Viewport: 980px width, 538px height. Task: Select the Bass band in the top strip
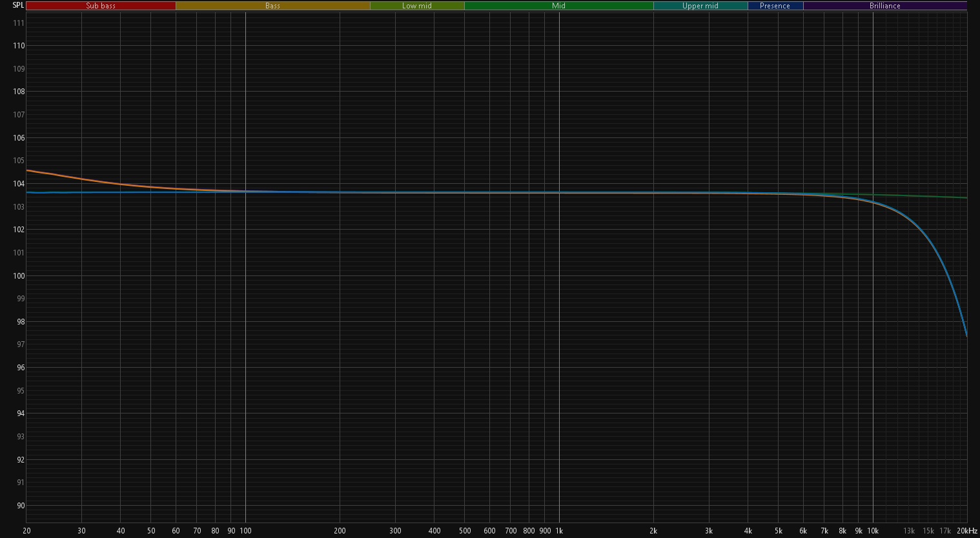pos(272,6)
